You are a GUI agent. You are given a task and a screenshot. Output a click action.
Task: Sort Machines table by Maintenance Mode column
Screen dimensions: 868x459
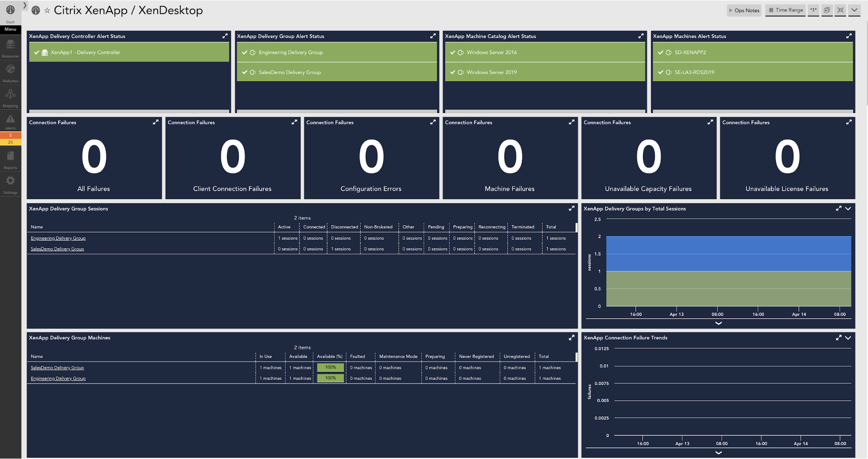pos(398,356)
